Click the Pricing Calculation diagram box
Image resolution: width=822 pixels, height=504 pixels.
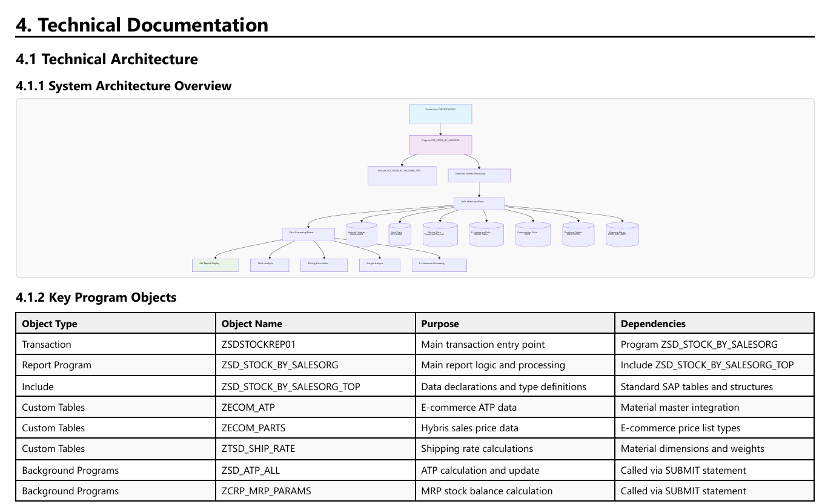[323, 265]
